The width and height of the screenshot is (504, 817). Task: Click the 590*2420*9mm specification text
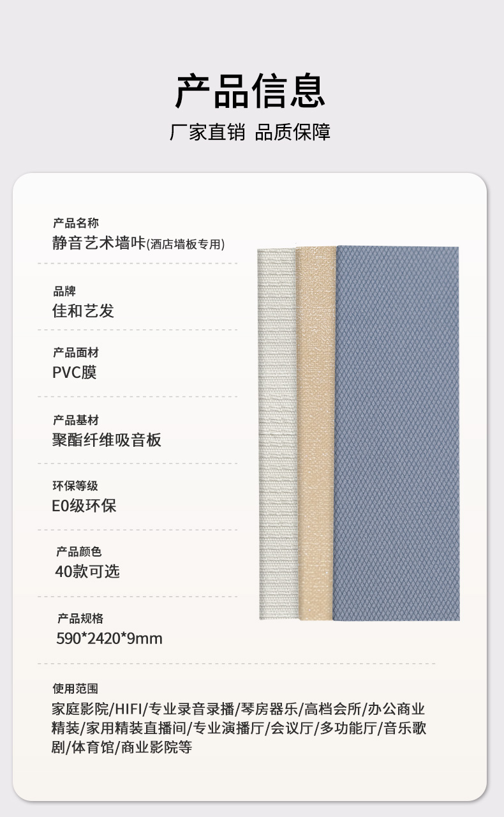(x=109, y=638)
